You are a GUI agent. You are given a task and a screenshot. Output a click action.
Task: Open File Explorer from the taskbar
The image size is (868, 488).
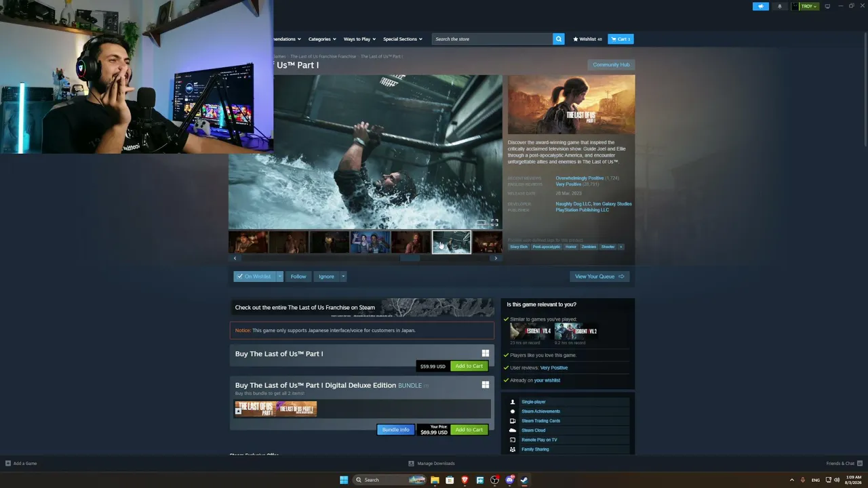click(x=435, y=480)
